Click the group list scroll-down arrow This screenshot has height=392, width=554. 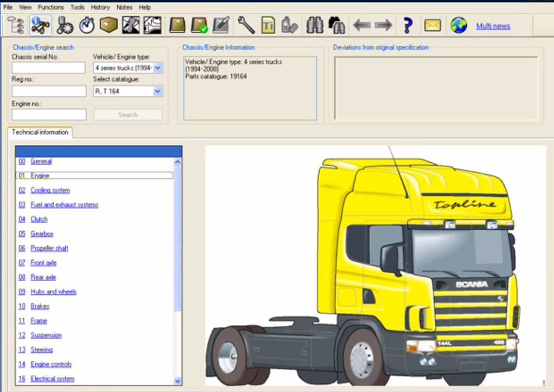click(x=178, y=380)
